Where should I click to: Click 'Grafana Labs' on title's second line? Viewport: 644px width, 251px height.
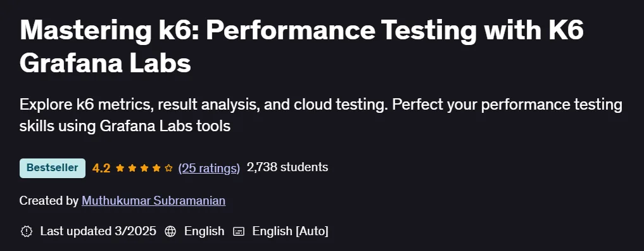coord(105,63)
